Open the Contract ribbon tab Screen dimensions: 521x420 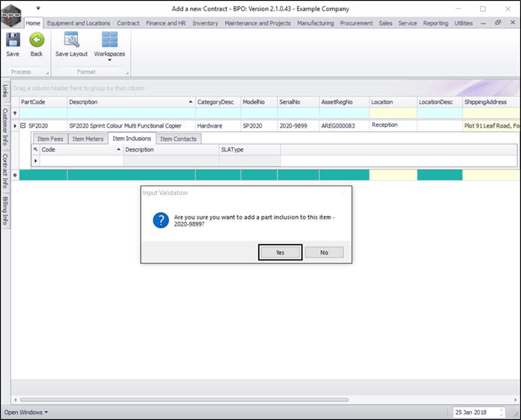[x=128, y=23]
